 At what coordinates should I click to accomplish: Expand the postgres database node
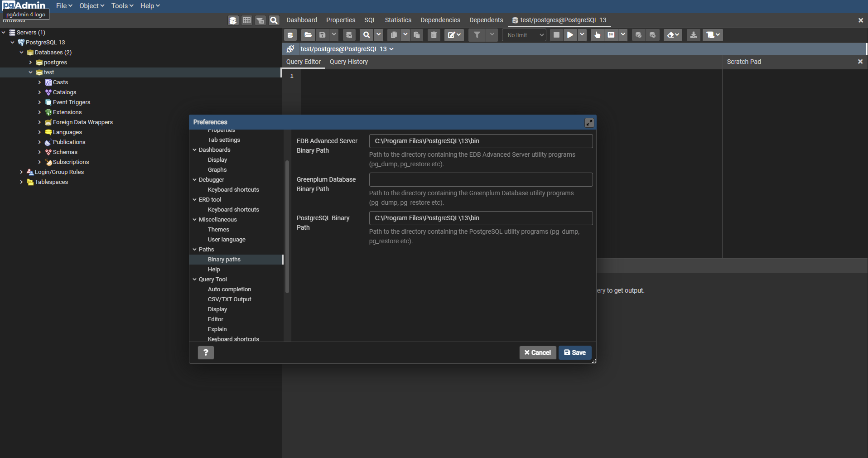(30, 63)
